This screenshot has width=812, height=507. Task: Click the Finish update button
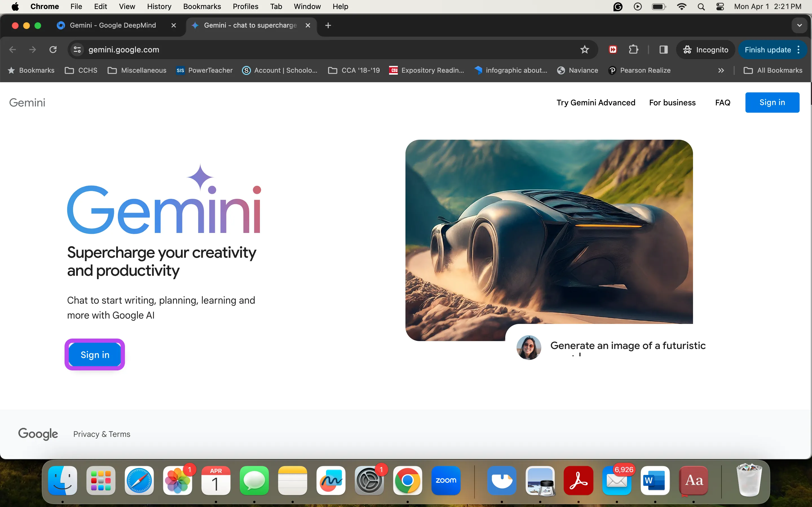click(767, 50)
